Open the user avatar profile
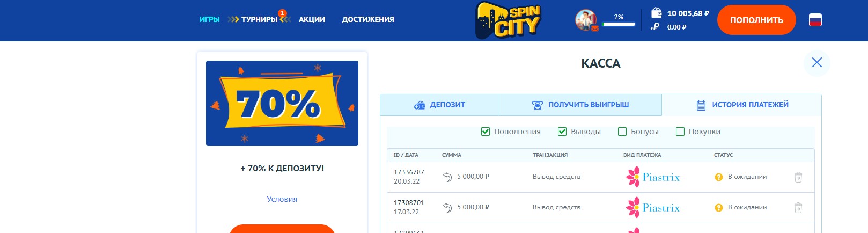The image size is (868, 233). (x=586, y=20)
